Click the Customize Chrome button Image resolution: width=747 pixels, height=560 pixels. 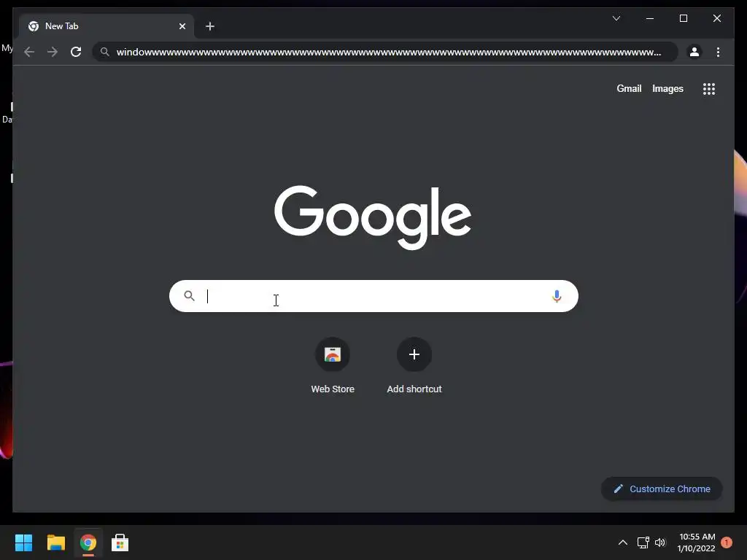click(x=662, y=489)
